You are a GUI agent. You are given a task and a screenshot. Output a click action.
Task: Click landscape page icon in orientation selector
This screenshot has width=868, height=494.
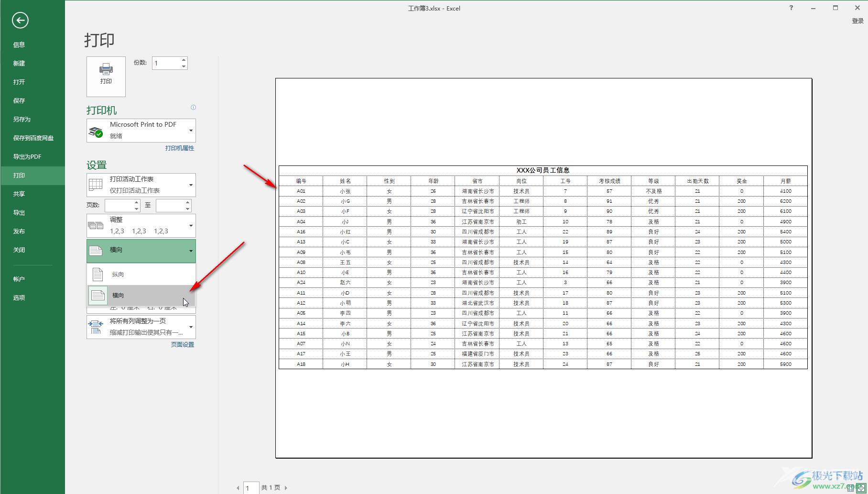(x=96, y=251)
